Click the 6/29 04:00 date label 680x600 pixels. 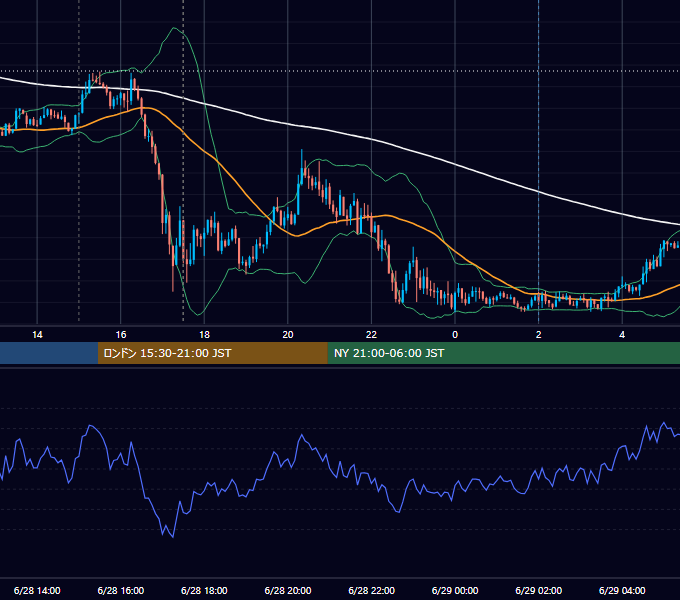pos(622,590)
